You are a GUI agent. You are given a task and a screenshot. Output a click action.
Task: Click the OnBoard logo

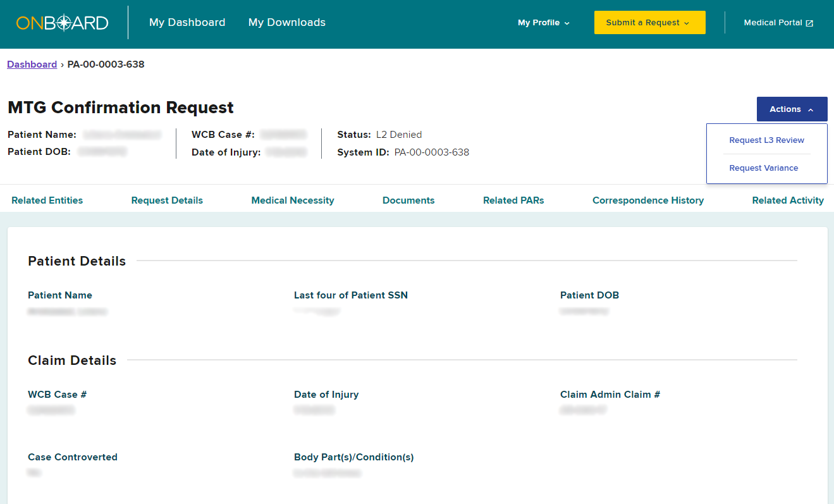[x=62, y=23]
